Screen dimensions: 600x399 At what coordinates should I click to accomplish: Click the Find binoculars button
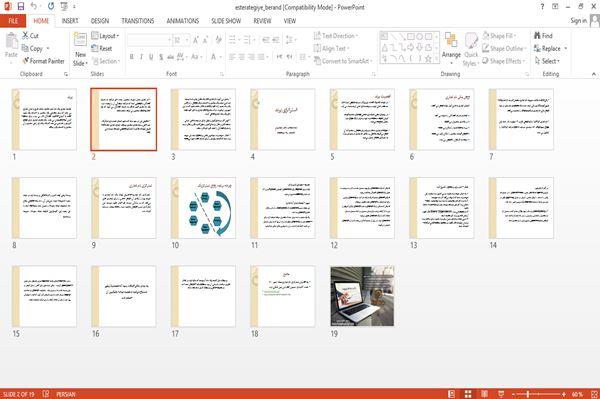tap(543, 36)
